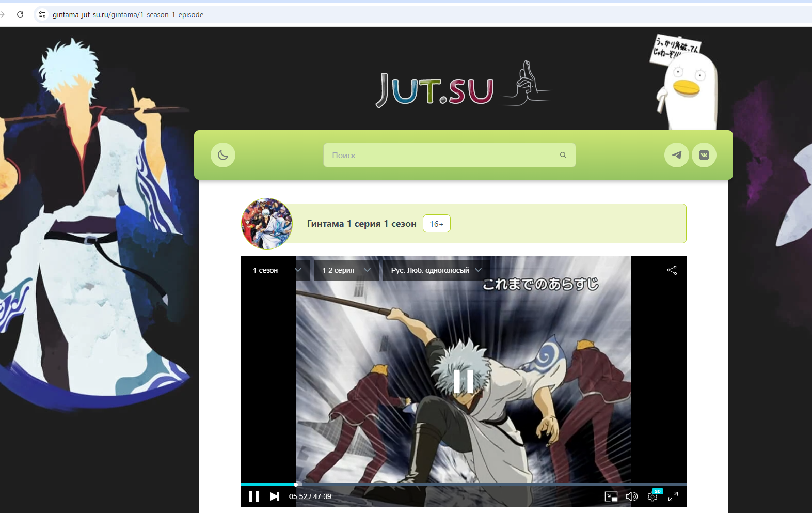Expand the Рус. Люб. одноголосый voice dropdown
This screenshot has height=513, width=812.
click(x=436, y=270)
